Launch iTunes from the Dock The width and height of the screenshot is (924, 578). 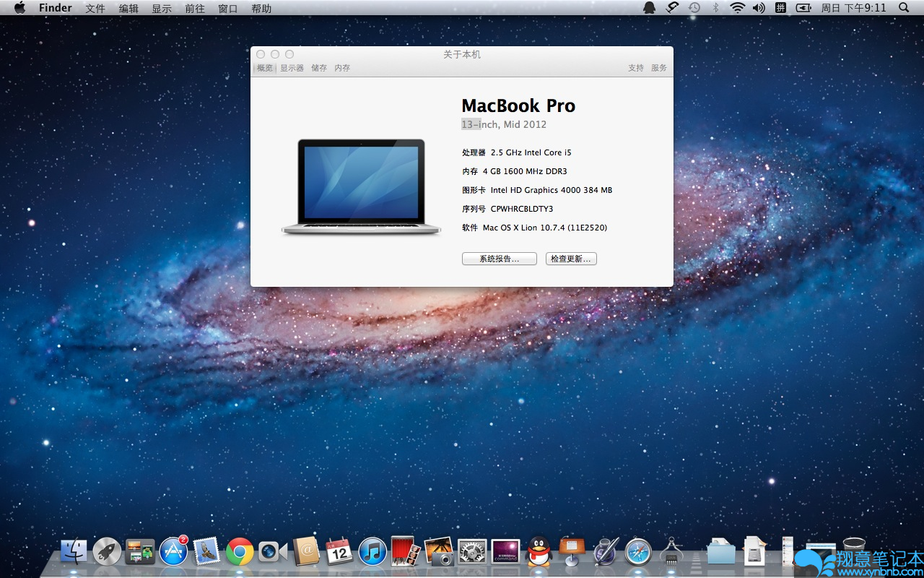pyautogui.click(x=372, y=551)
